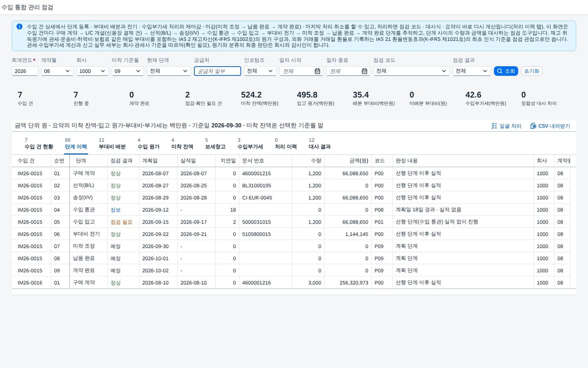Click the CSV 내려받기 export icon
The image size is (588, 368).
(x=533, y=126)
